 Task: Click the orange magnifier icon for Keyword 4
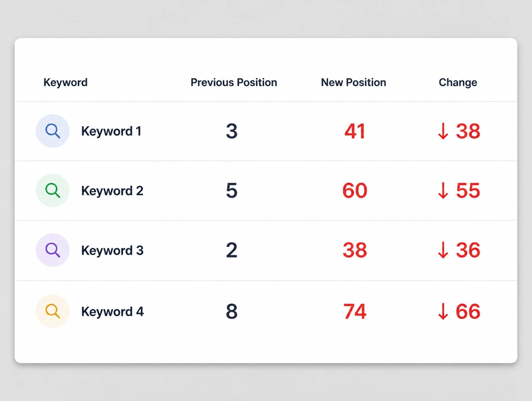pyautogui.click(x=52, y=311)
